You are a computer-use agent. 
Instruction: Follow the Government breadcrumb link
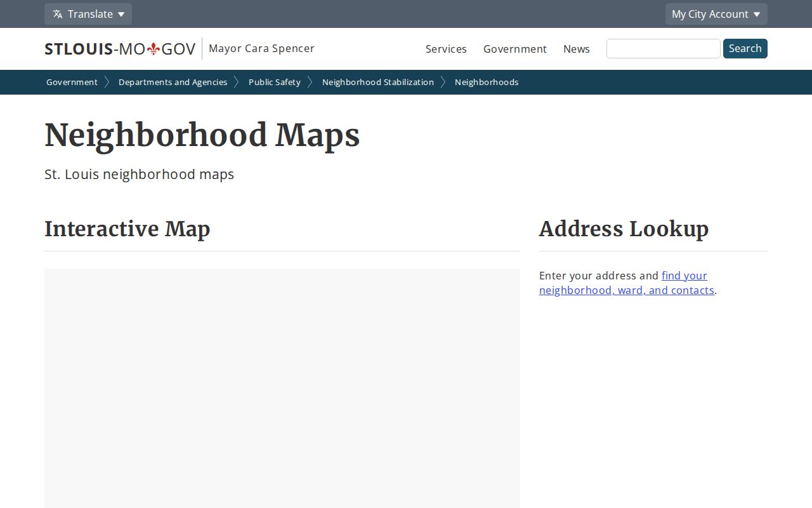coord(72,82)
